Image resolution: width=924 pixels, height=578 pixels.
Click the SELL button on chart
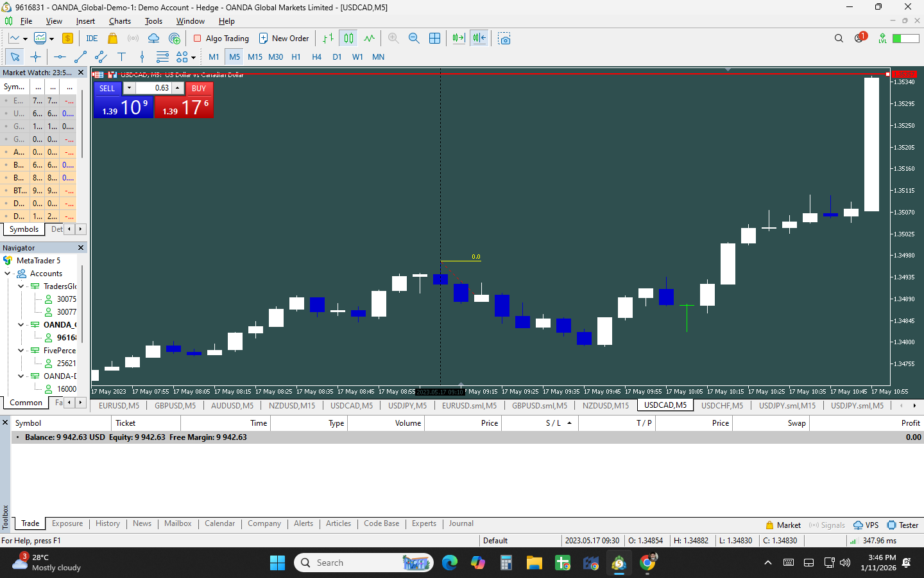point(107,89)
